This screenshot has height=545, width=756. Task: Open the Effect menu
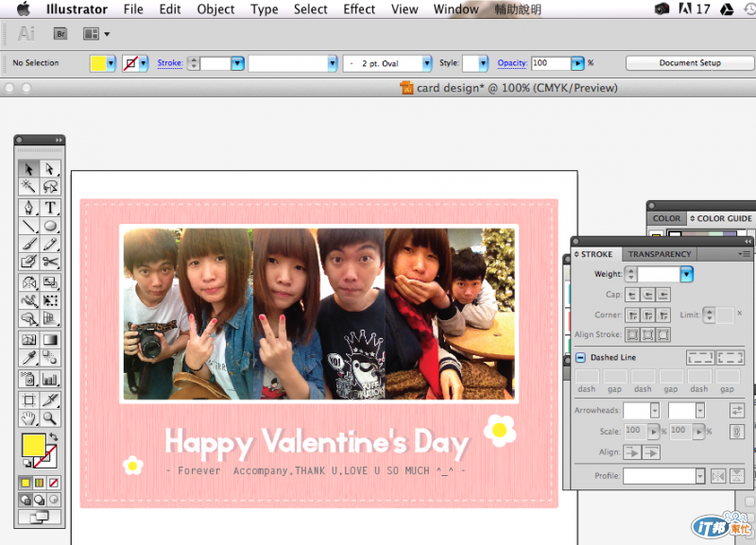pos(359,9)
